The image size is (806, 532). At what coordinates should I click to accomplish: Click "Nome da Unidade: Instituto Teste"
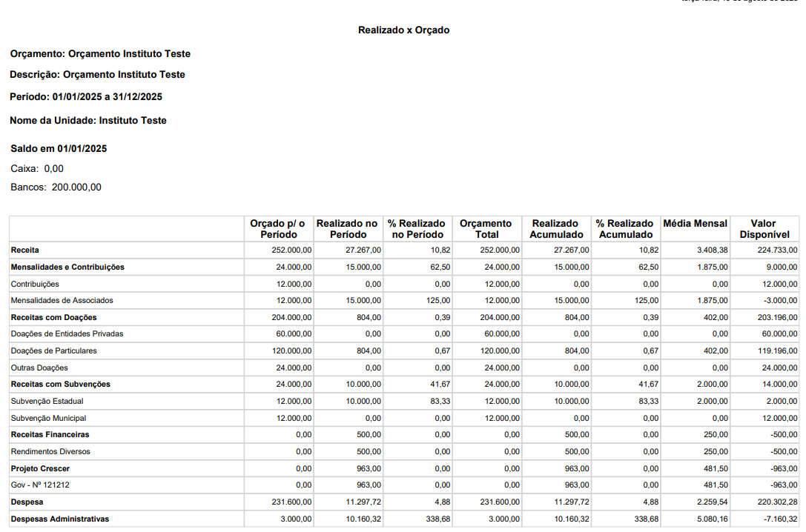pyautogui.click(x=88, y=120)
